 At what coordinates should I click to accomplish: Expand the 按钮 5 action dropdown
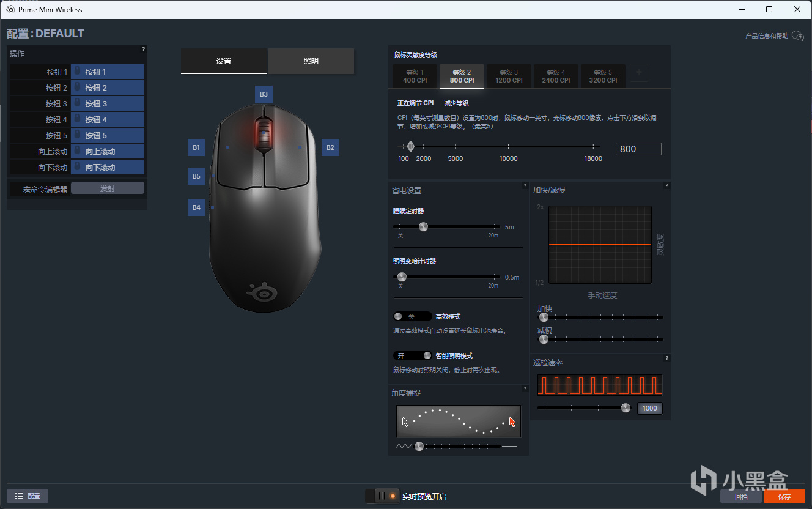point(108,135)
